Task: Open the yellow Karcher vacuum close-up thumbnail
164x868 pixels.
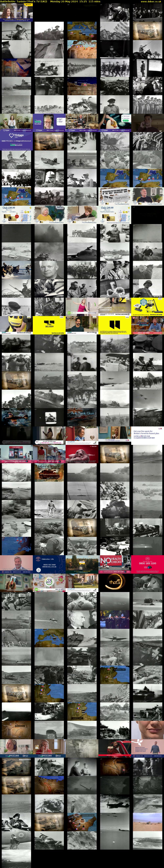Action: (x=16, y=325)
